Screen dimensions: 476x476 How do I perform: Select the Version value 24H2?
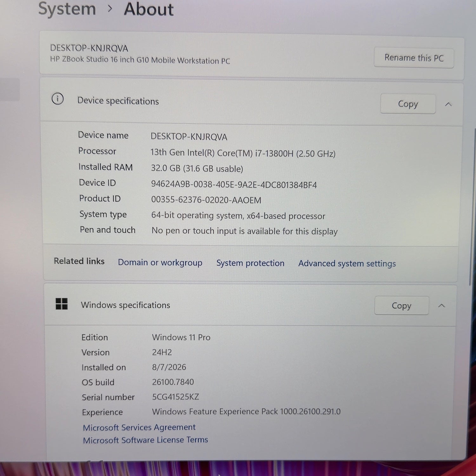[162, 352]
